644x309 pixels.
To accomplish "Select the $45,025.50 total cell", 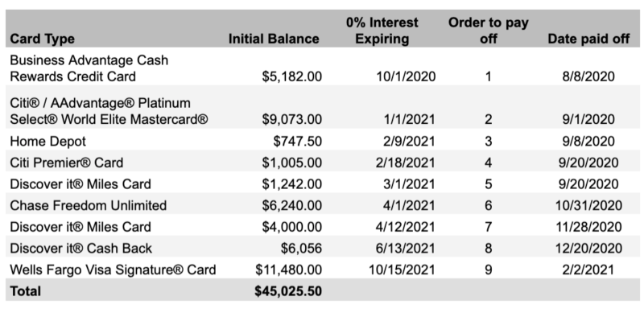I will [x=288, y=291].
